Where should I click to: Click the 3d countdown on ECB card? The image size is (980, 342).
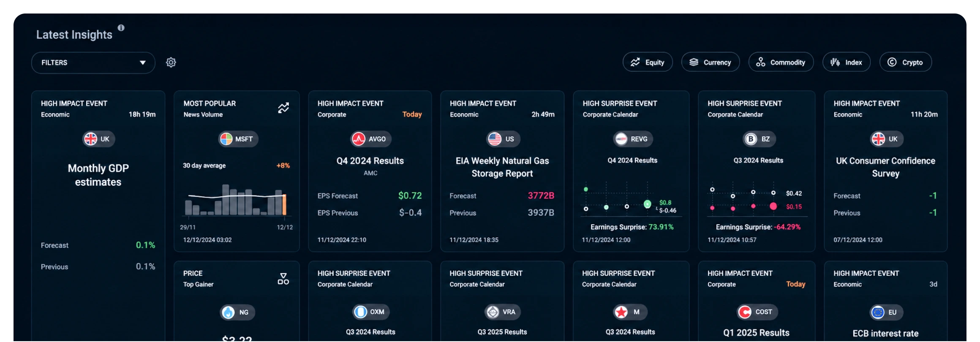pos(933,284)
